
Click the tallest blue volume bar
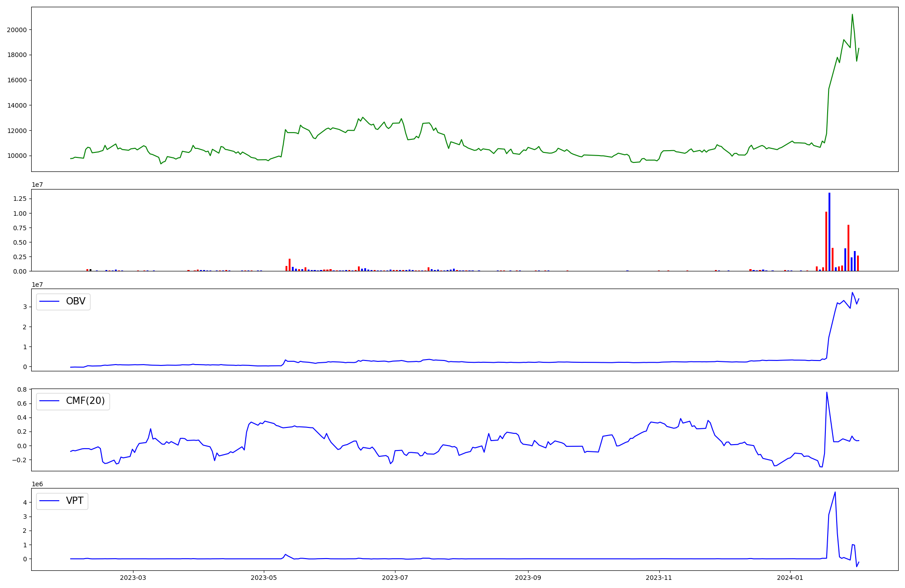[829, 231]
